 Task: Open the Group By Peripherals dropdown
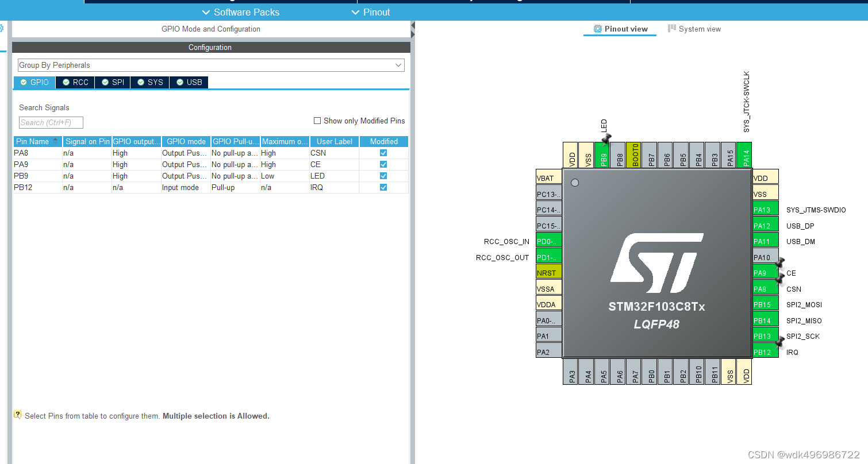pos(211,65)
